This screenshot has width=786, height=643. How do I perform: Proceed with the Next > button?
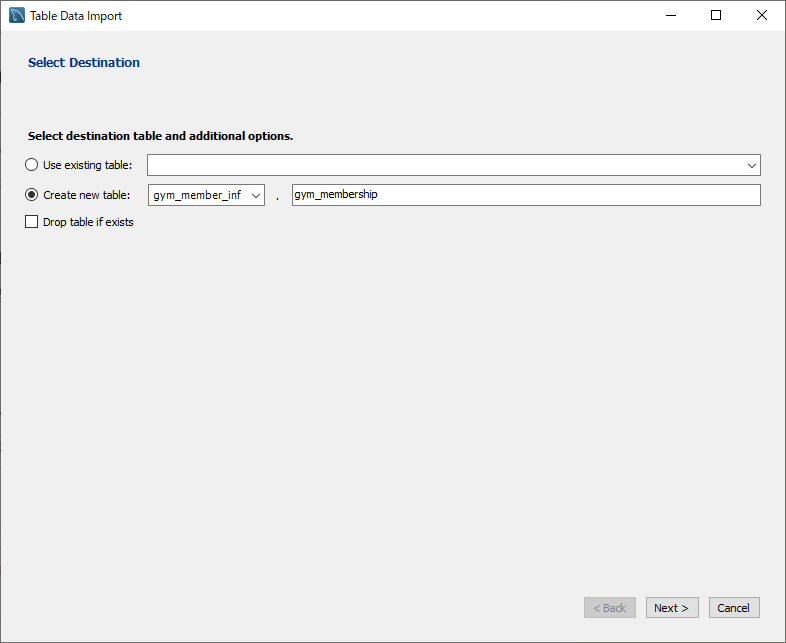click(672, 608)
